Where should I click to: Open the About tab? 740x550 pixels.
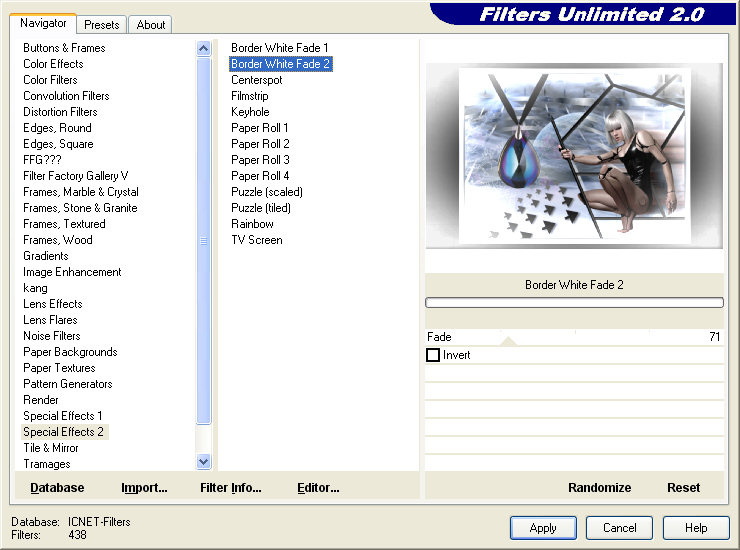pyautogui.click(x=151, y=25)
